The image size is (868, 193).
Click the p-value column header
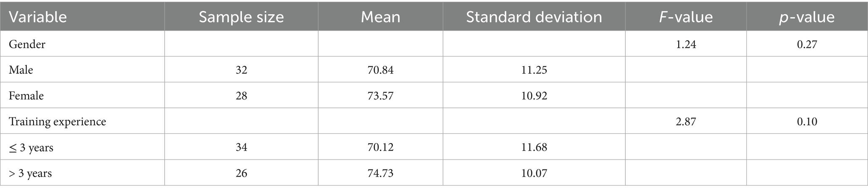coord(807,17)
